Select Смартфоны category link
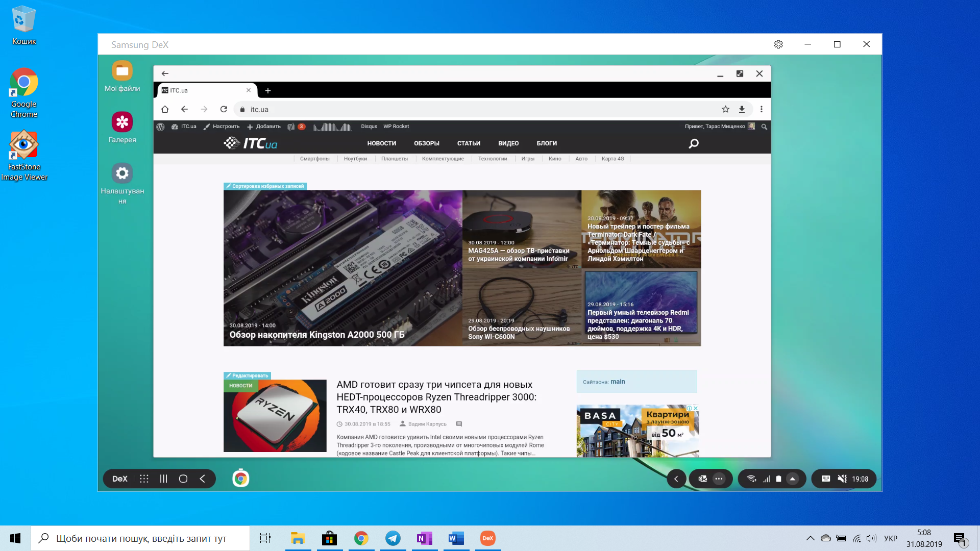This screenshot has width=980, height=551. 315,159
